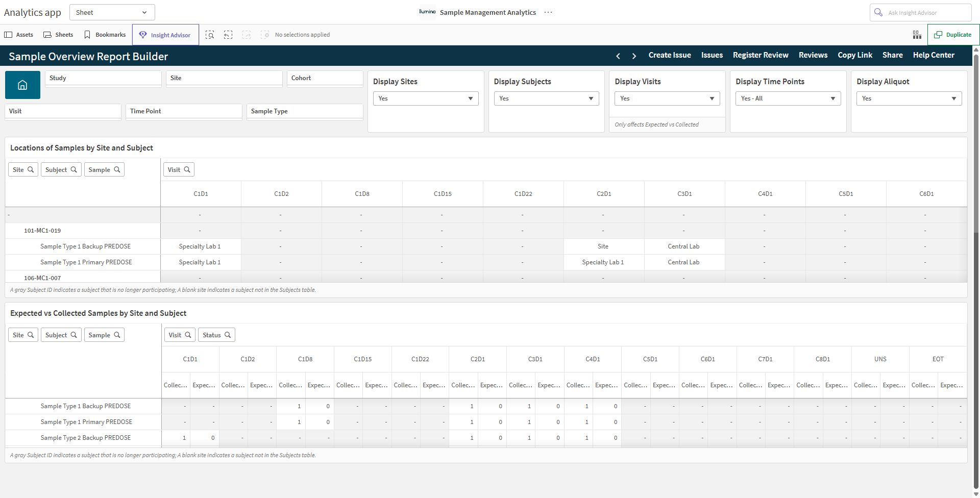This screenshot has width=980, height=498.
Task: Expand the Display Aliquot dropdown
Action: pyautogui.click(x=909, y=98)
